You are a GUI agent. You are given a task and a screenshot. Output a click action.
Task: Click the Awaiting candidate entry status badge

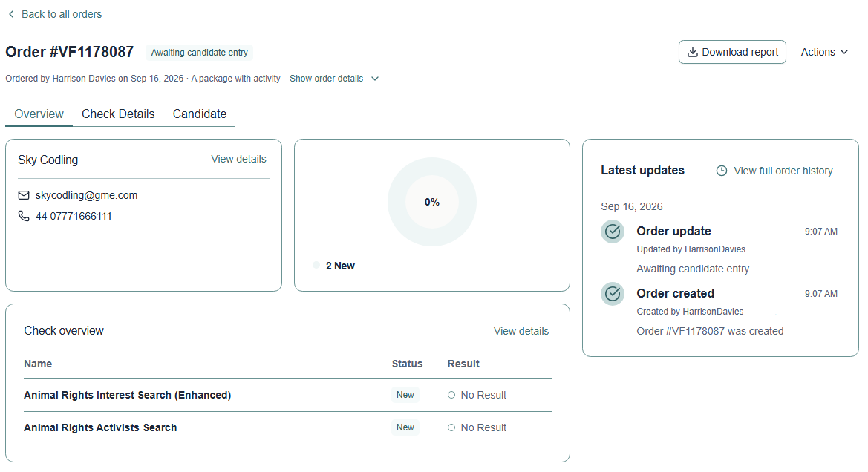199,53
